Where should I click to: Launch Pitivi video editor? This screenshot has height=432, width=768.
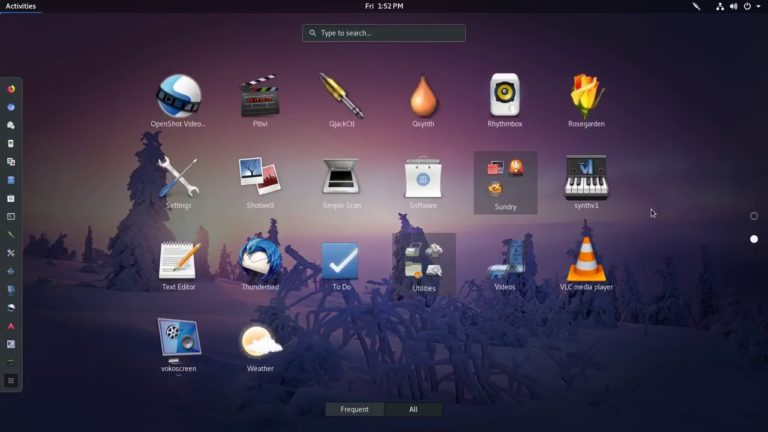[260, 101]
